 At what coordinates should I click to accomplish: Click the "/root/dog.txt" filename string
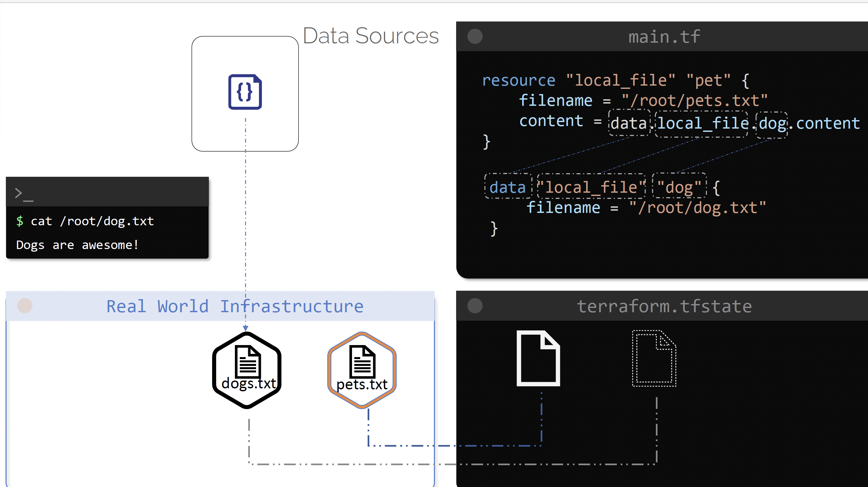[x=698, y=207]
